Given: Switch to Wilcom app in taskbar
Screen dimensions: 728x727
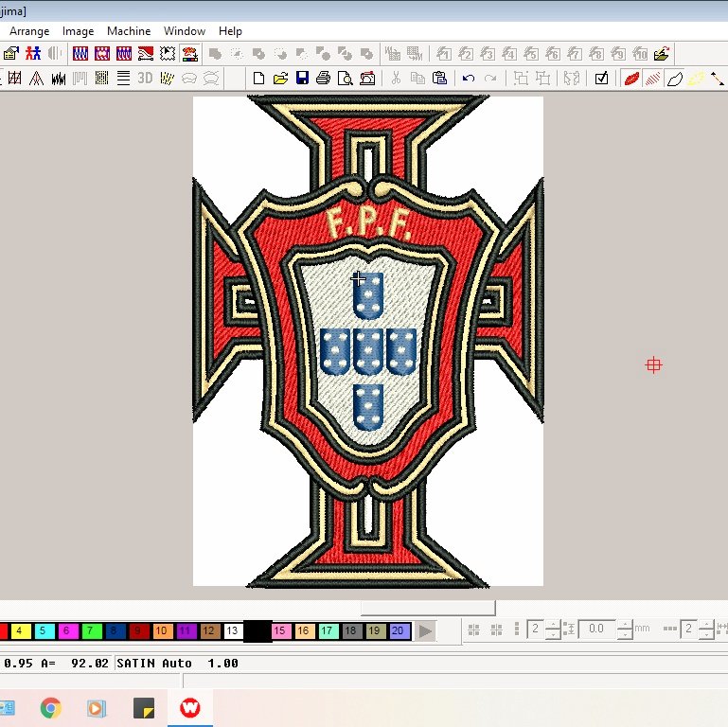Looking at the screenshot, I should [190, 708].
